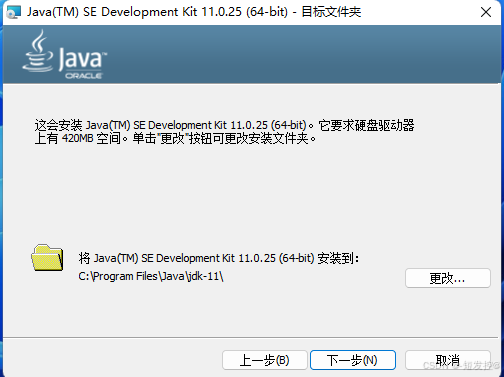
Task: Cancel the installation with 取消
Action: (x=448, y=360)
